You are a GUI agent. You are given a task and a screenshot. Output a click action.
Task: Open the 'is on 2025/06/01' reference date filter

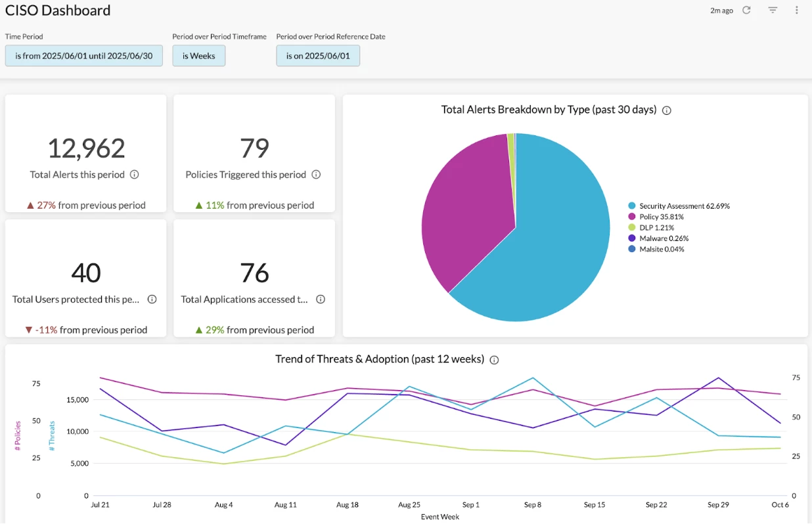point(318,56)
